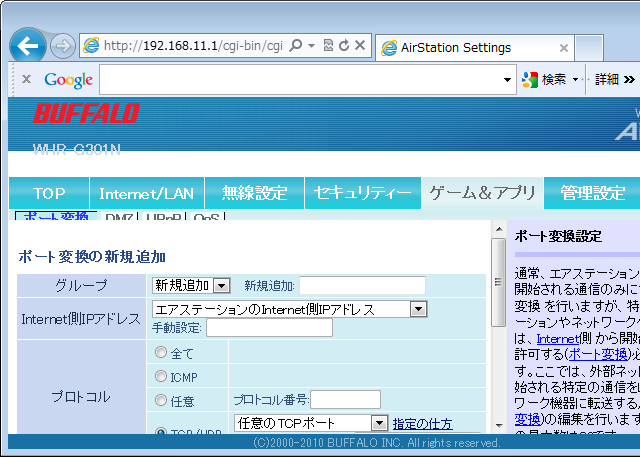640x457 pixels.
Task: Click the scrollbar up arrow in settings frame
Action: point(499,229)
